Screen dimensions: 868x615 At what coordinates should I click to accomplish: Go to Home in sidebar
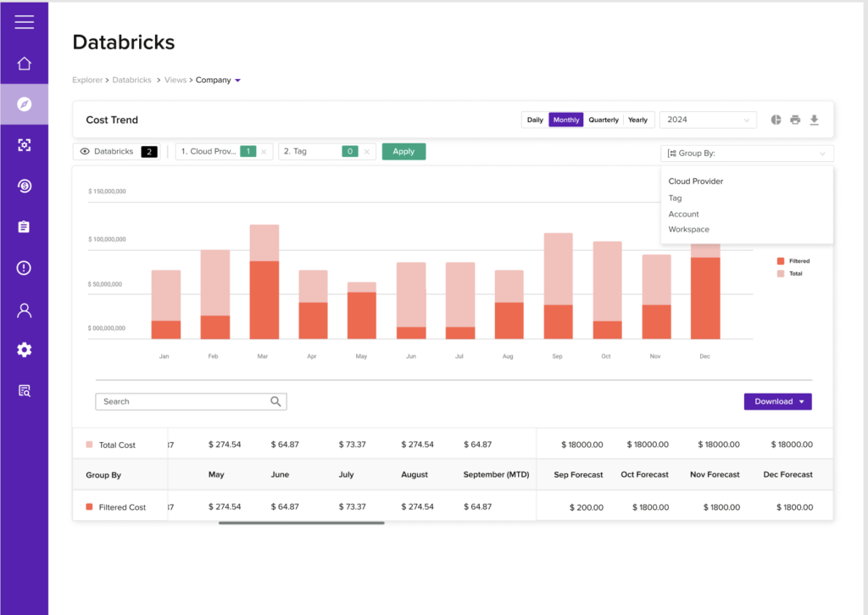[x=24, y=63]
